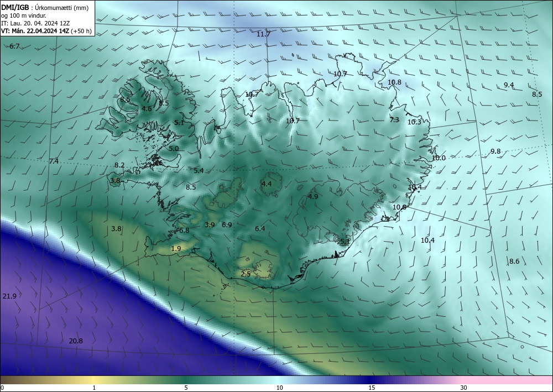Click the init time 'IT: Lau. 20. 04. 2024 12Z'

click(x=35, y=23)
